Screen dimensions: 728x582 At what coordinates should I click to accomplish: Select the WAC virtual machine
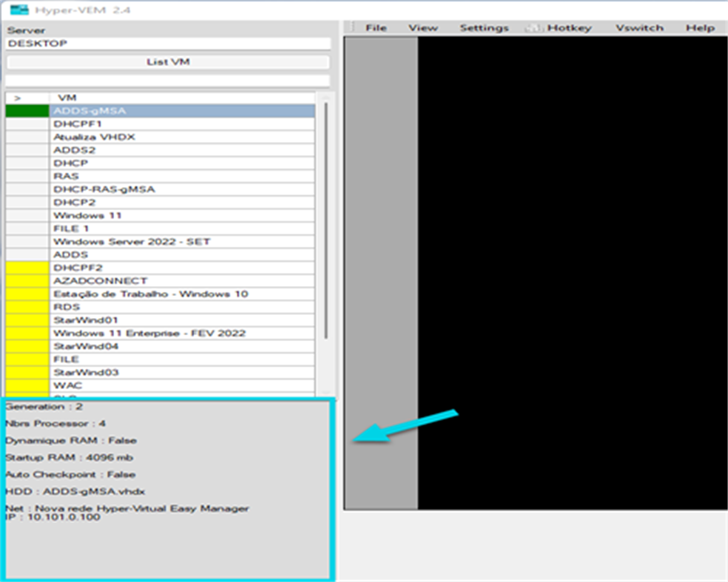(x=182, y=385)
